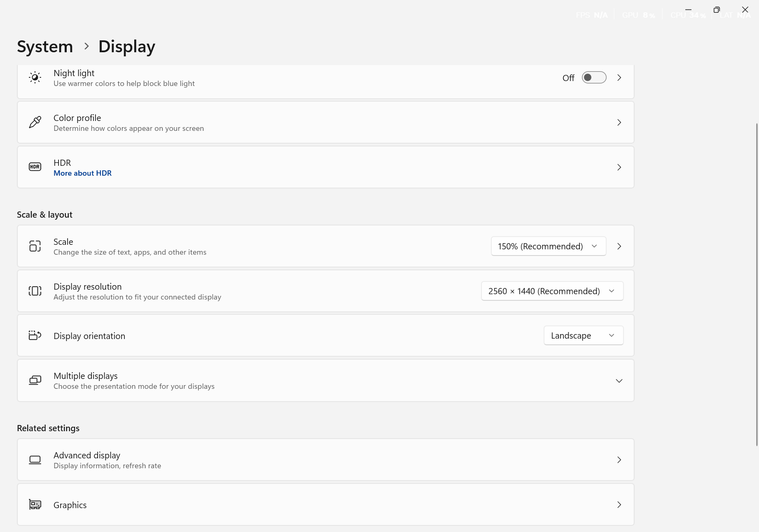Follow the More about HDR link
Screen dimensions: 759x532
82,173
